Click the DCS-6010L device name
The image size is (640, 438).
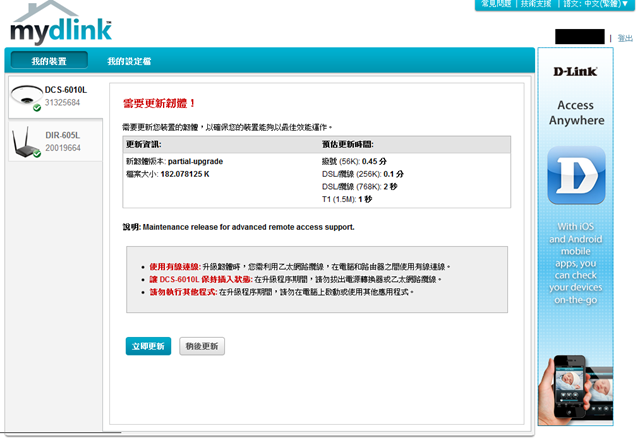pyautogui.click(x=66, y=90)
